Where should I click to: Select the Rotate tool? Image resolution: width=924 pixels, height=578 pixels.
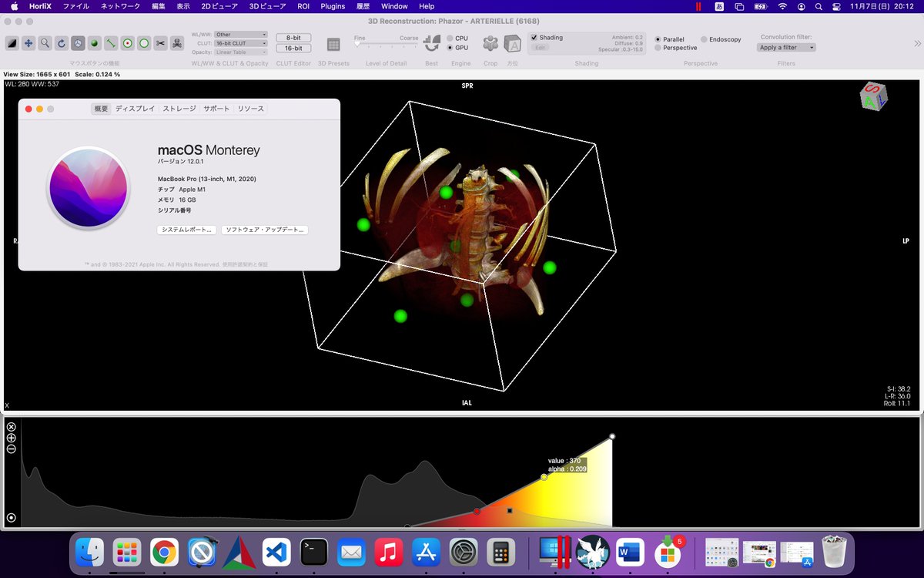pyautogui.click(x=62, y=43)
